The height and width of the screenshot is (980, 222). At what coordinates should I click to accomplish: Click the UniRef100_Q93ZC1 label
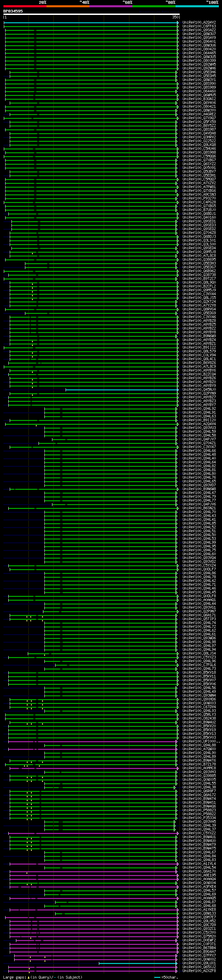pyautogui.click(x=199, y=929)
